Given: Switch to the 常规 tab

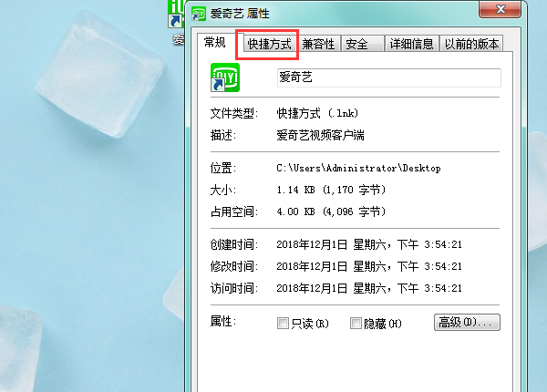Looking at the screenshot, I should pos(215,42).
